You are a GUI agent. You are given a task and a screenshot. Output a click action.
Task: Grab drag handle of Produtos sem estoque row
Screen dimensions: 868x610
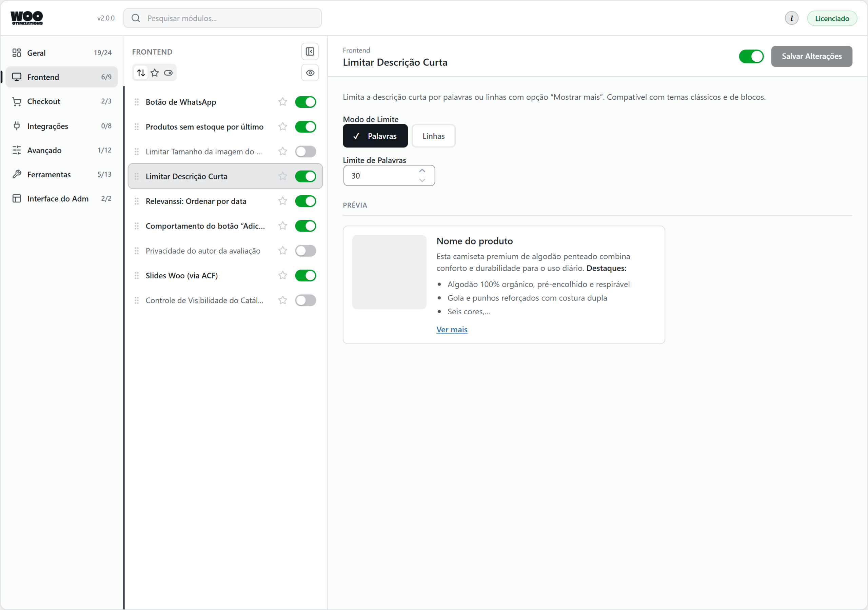click(137, 127)
